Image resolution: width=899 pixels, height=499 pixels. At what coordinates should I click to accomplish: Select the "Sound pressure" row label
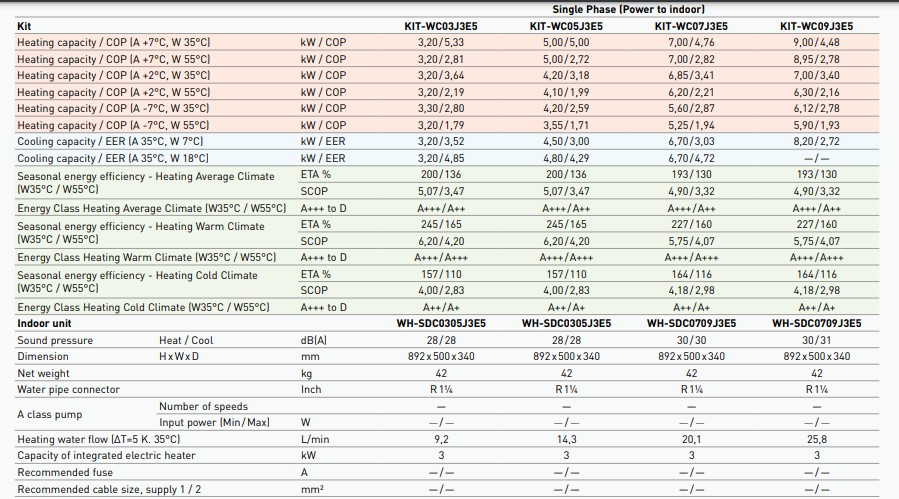(x=55, y=341)
